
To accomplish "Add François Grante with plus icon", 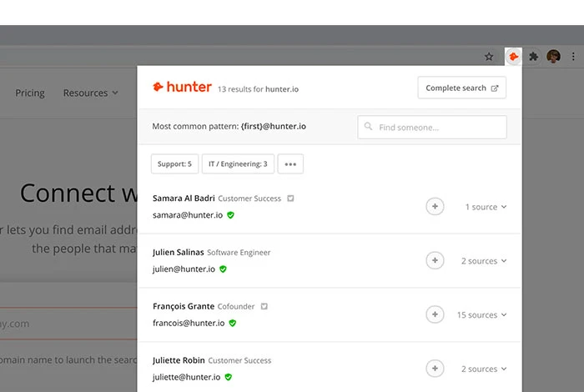I will pos(435,314).
